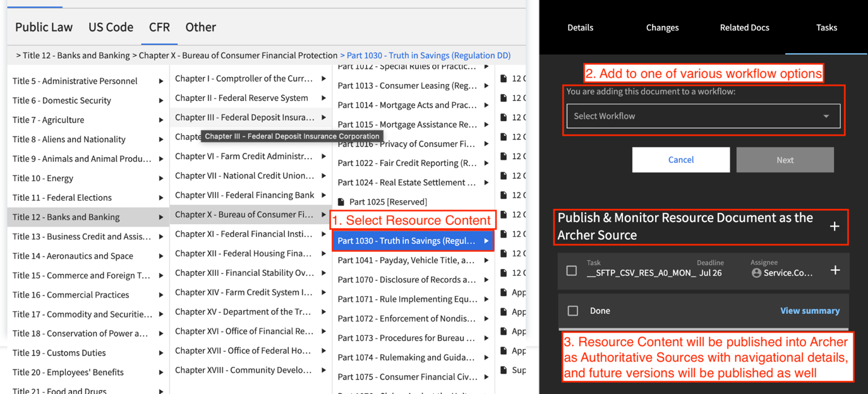This screenshot has height=394, width=868.
Task: Click document icon next to Part 1025 [Reserved]
Action: tap(341, 202)
